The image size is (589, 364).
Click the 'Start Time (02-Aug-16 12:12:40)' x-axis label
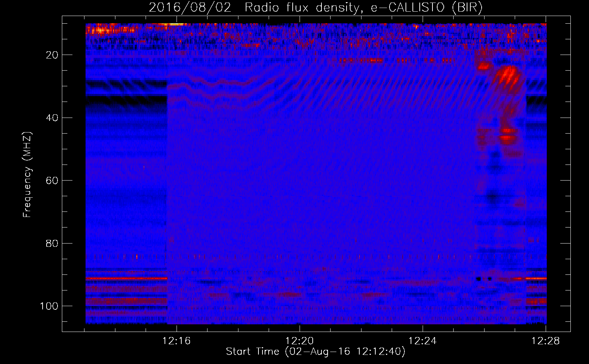click(x=315, y=352)
